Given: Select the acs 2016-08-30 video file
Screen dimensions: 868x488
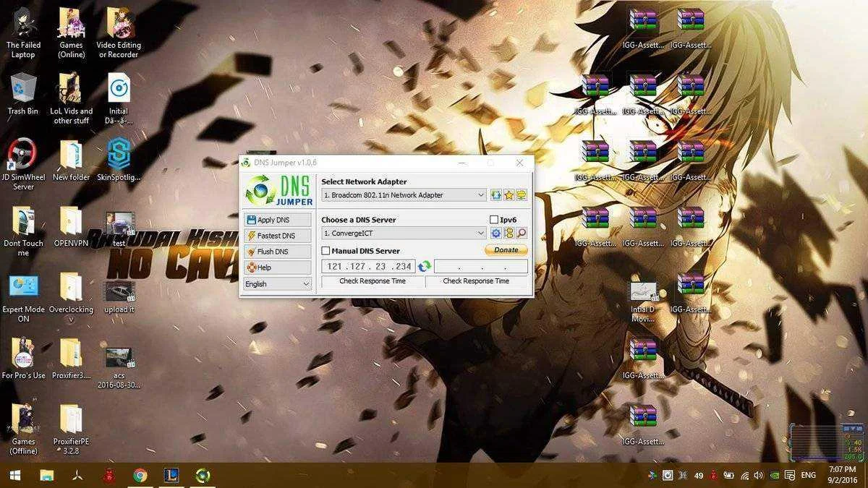Looking at the screenshot, I should (x=119, y=368).
